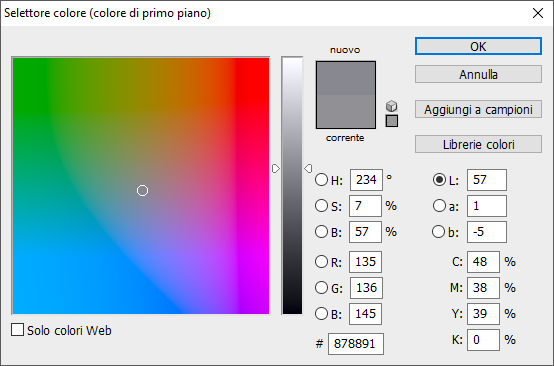Click the M magenta field showing 38
The width and height of the screenshot is (554, 366).
pyautogui.click(x=483, y=288)
